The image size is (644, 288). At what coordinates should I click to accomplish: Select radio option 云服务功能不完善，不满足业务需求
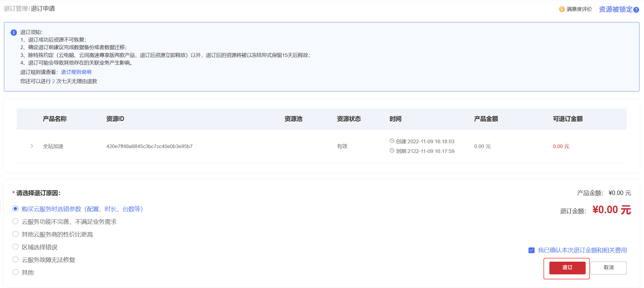[15, 221]
